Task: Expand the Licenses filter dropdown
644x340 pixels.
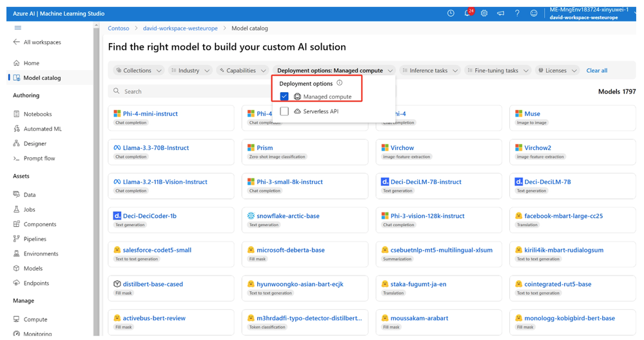Action: tap(558, 71)
